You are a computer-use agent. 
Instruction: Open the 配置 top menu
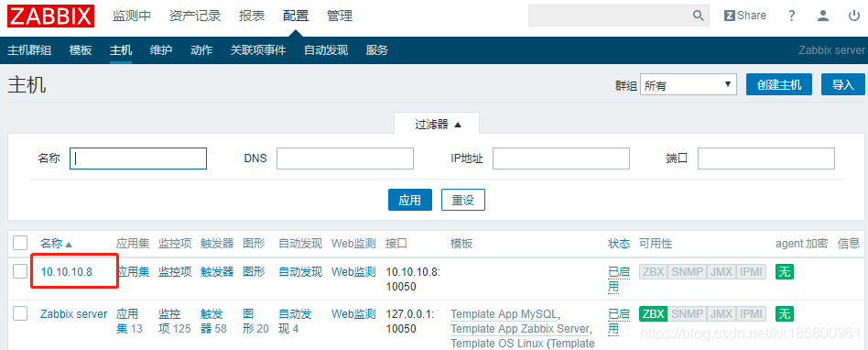pos(296,16)
